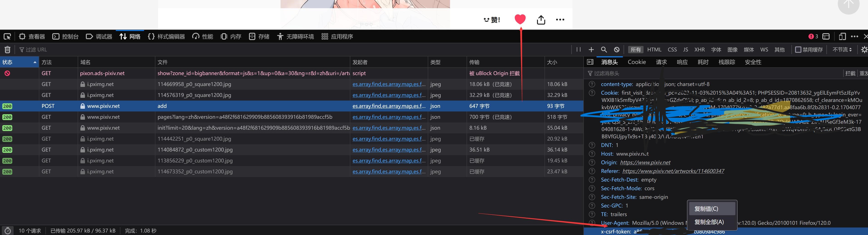Sort by the 类型 type column header

(x=447, y=62)
